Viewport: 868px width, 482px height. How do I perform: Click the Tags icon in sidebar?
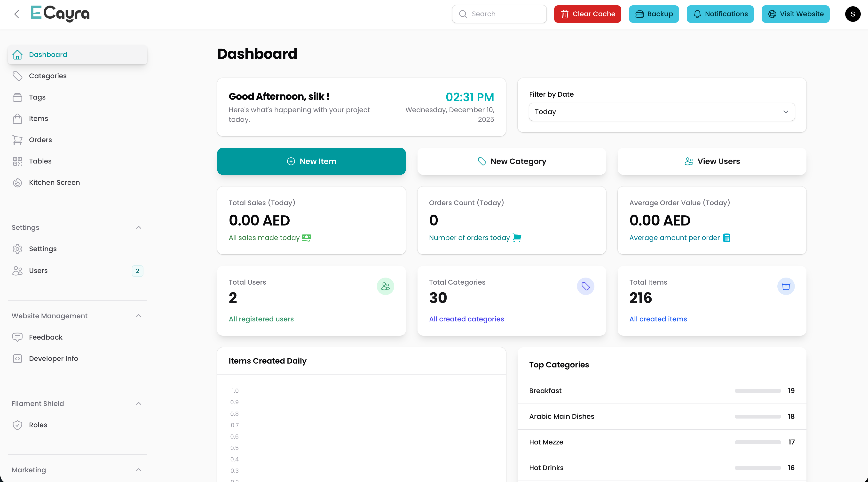click(x=17, y=97)
